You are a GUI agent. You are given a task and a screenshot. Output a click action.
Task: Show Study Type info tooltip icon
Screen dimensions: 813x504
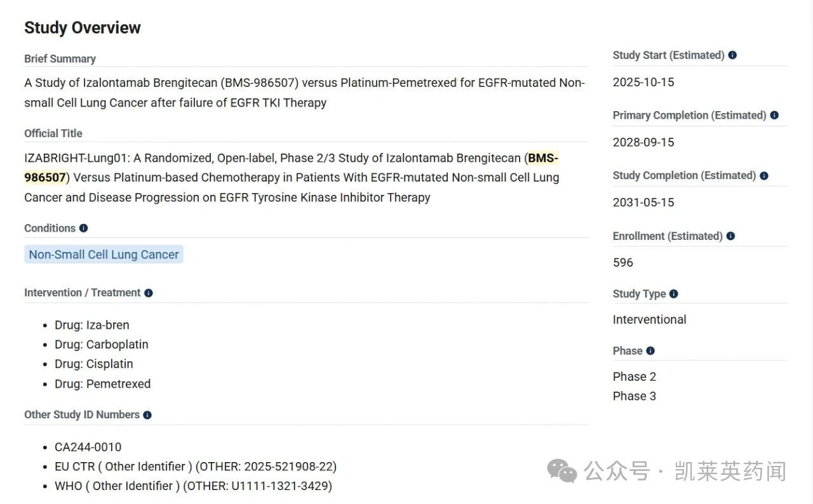point(674,294)
